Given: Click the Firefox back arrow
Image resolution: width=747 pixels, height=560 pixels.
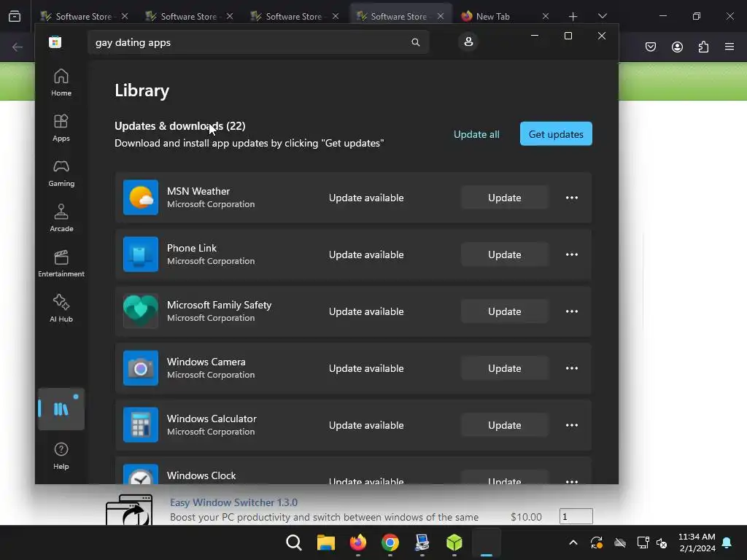Looking at the screenshot, I should click(18, 47).
